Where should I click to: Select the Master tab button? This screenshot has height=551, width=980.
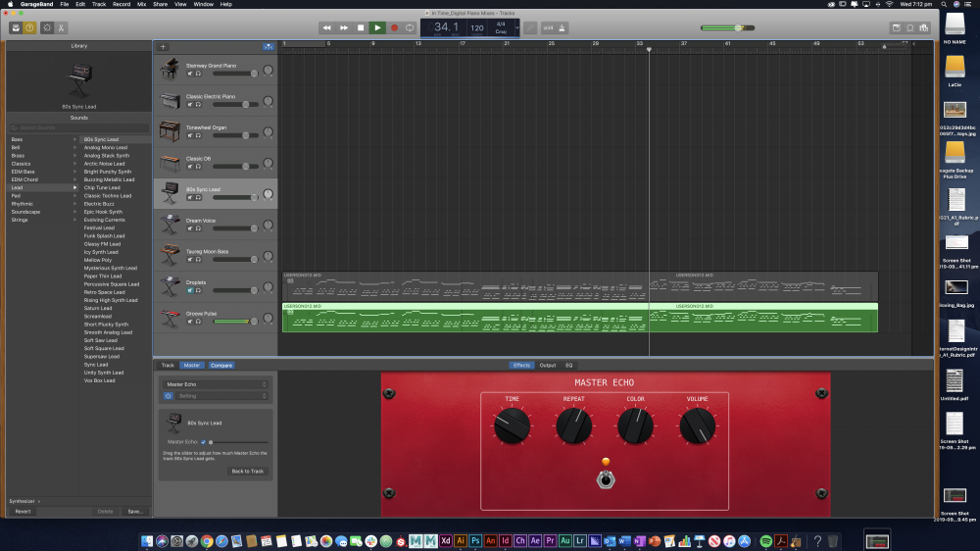pyautogui.click(x=192, y=366)
